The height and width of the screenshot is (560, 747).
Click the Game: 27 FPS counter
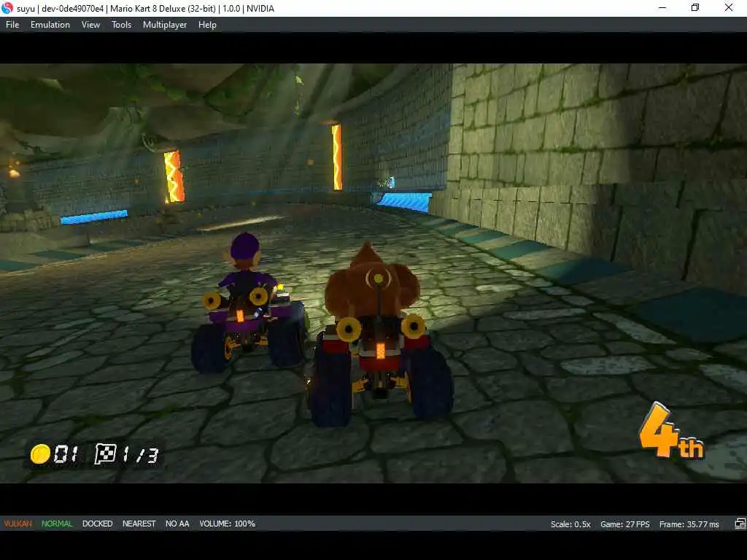624,524
